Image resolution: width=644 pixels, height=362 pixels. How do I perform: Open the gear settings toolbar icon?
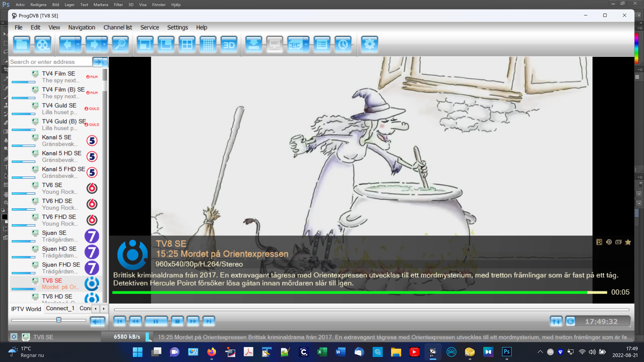[x=369, y=44]
